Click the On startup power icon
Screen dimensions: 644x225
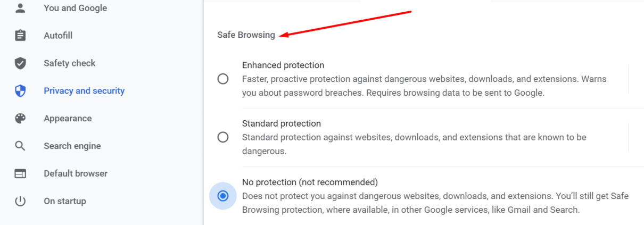point(20,201)
